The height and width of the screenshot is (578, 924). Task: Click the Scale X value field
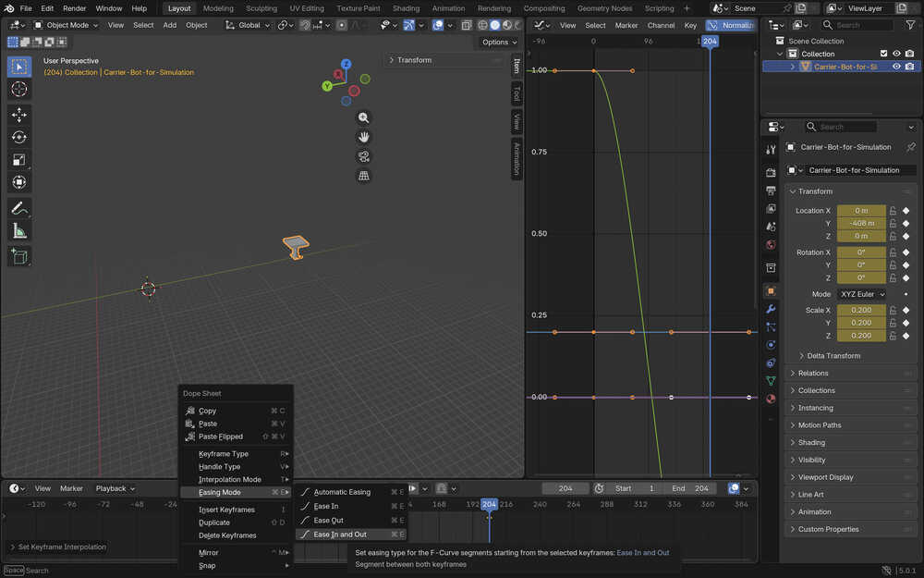pos(861,311)
